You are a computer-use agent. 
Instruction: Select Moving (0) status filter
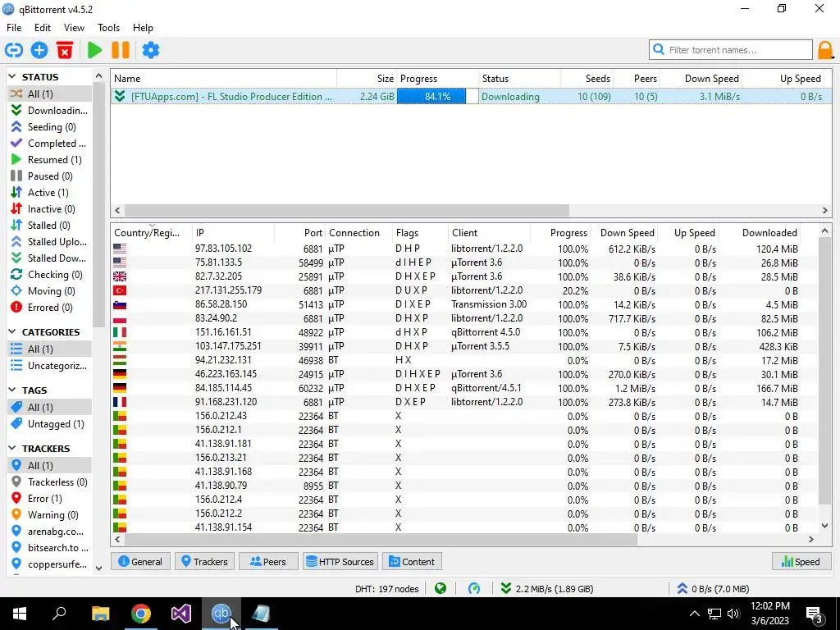click(x=49, y=291)
